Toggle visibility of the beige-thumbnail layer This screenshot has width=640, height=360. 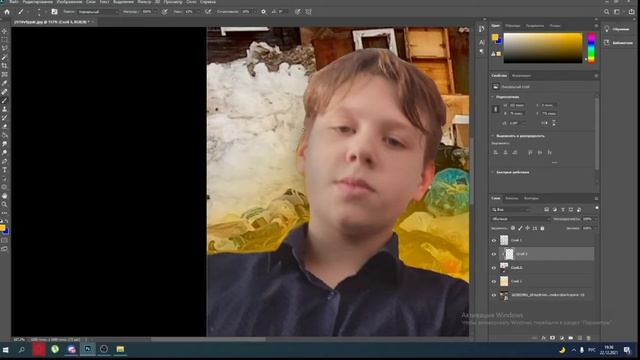pos(494,281)
